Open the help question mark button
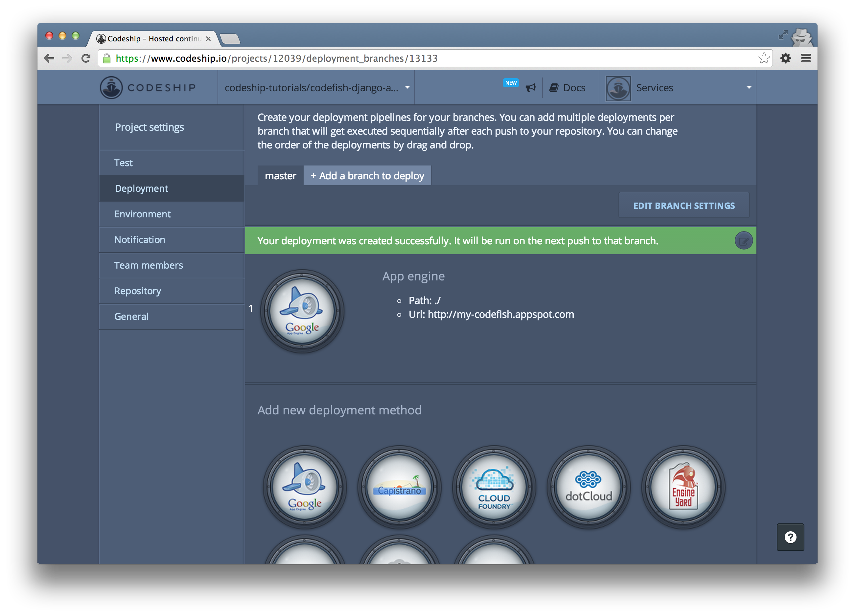 790,537
